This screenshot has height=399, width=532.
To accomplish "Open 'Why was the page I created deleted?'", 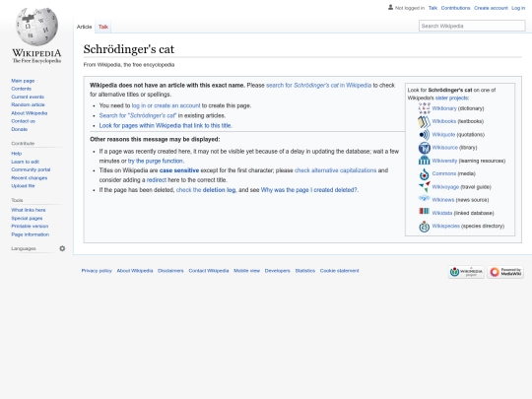I will pyautogui.click(x=309, y=190).
